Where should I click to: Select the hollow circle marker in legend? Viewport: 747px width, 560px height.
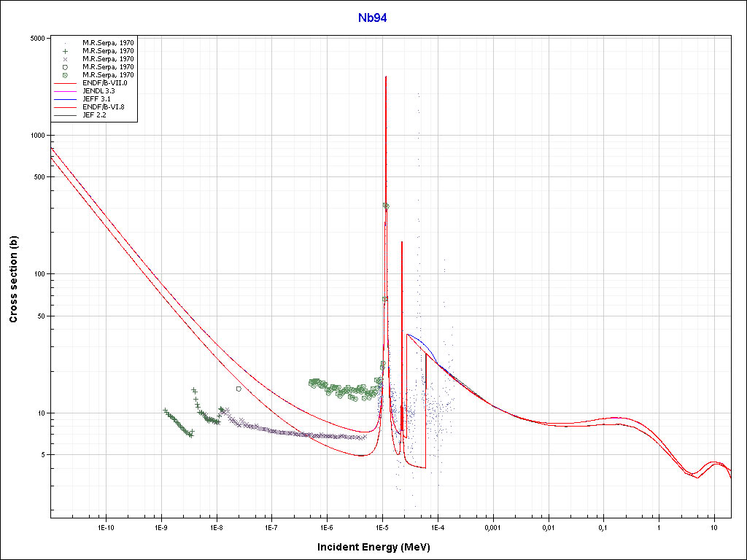point(66,67)
